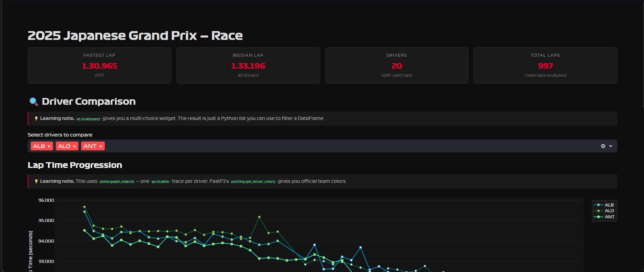
Task: Click the plotting.get_driver_color() code text
Action: click(x=253, y=181)
